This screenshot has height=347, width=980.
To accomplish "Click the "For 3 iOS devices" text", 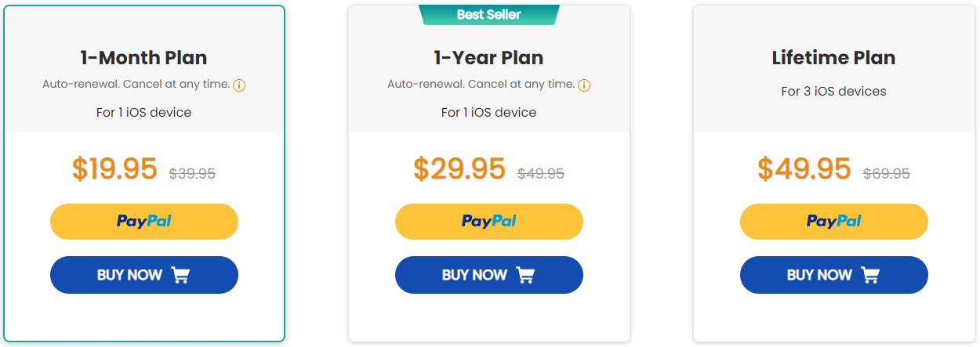I will click(833, 92).
